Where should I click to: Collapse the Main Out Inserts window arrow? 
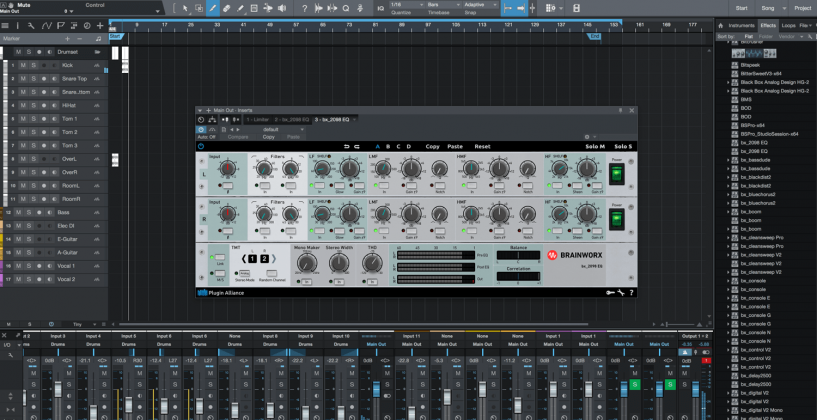200,110
